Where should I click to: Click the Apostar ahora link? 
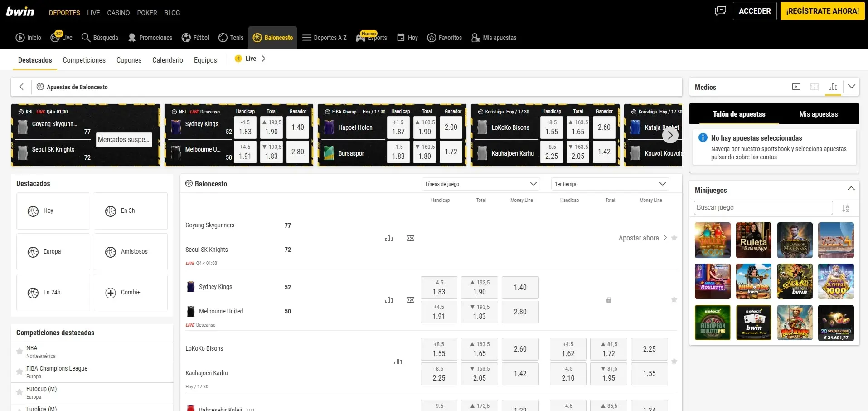pos(640,238)
